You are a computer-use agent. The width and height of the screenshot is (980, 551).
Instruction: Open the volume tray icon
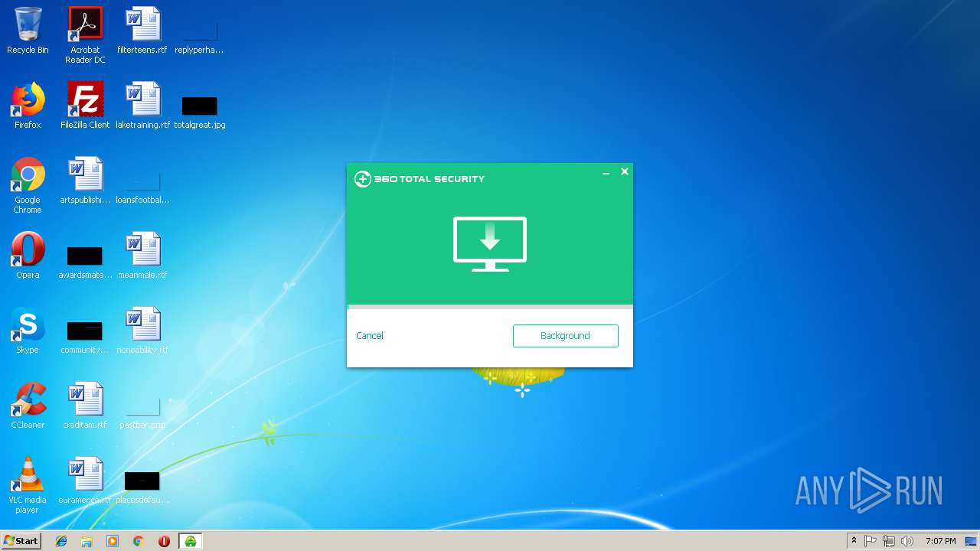click(x=907, y=541)
